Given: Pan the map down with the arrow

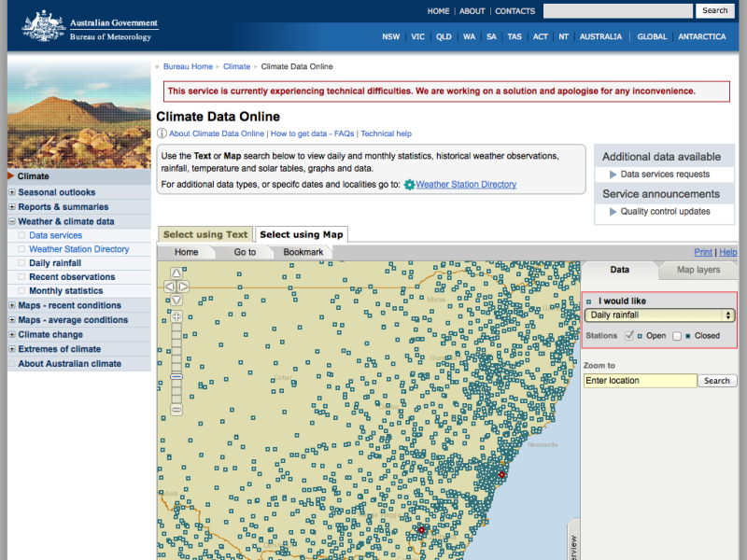Looking at the screenshot, I should [x=176, y=300].
